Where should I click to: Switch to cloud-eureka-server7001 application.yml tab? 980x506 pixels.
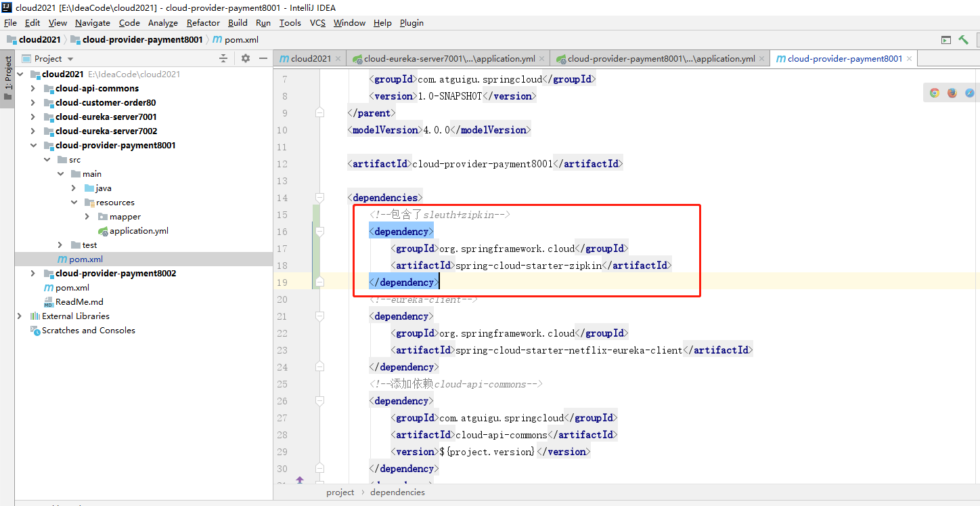tap(447, 59)
